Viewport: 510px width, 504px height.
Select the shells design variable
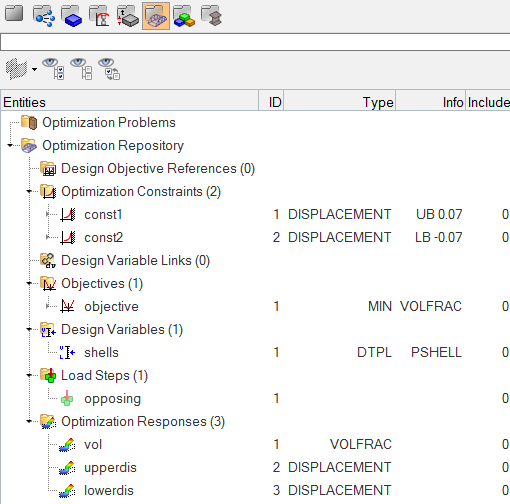point(101,352)
